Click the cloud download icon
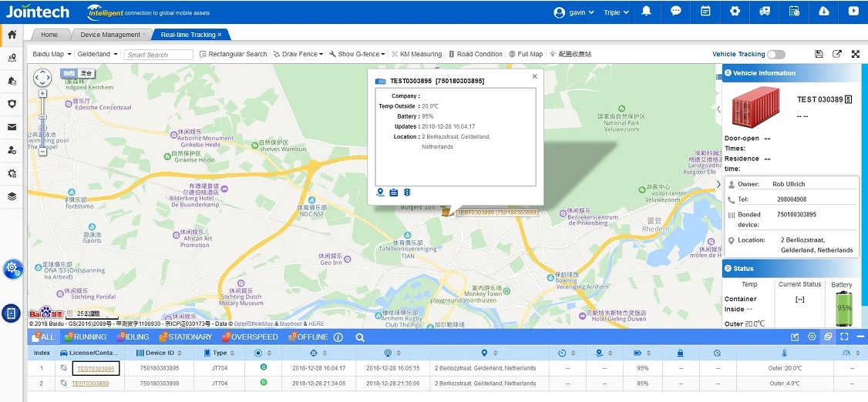 (823, 12)
